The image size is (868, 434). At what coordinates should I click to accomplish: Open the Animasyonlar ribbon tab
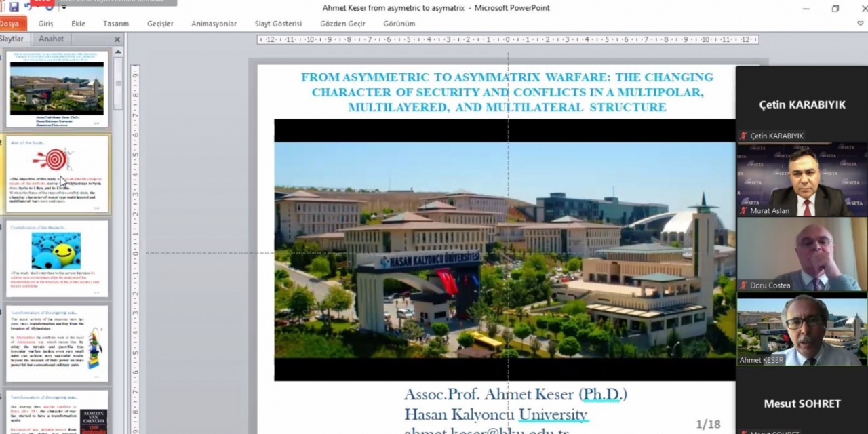pyautogui.click(x=214, y=24)
